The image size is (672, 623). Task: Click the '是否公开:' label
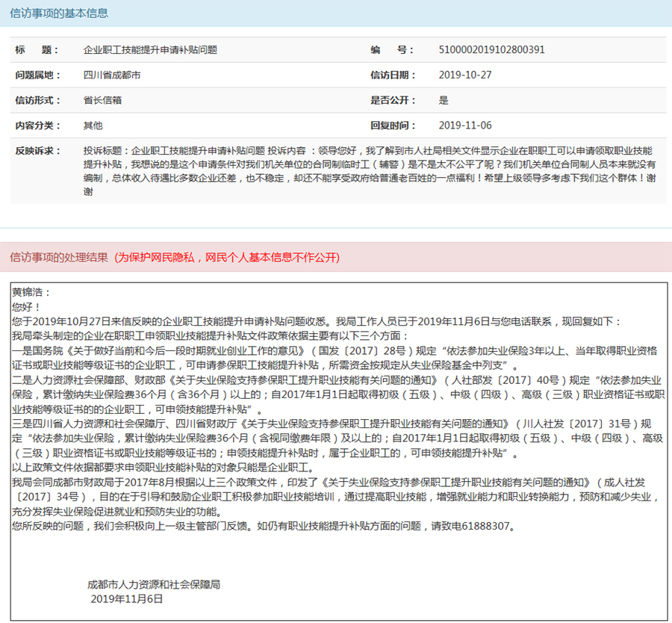point(393,100)
